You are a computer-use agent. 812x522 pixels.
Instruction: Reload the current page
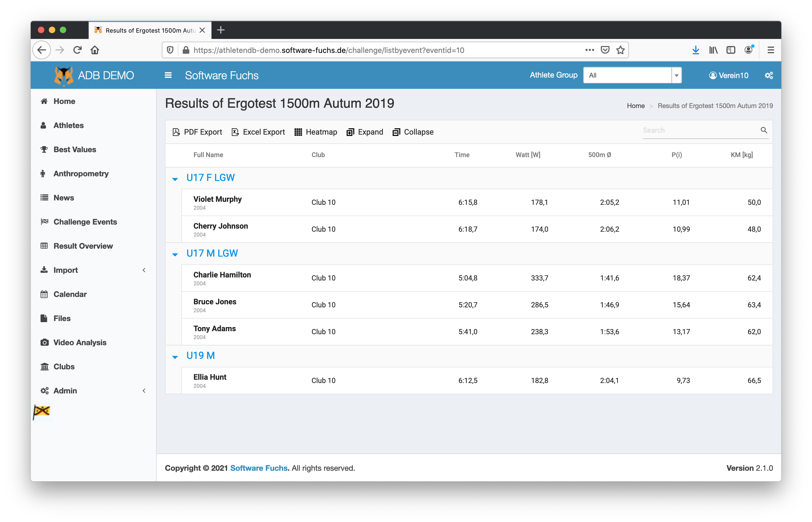tap(77, 50)
